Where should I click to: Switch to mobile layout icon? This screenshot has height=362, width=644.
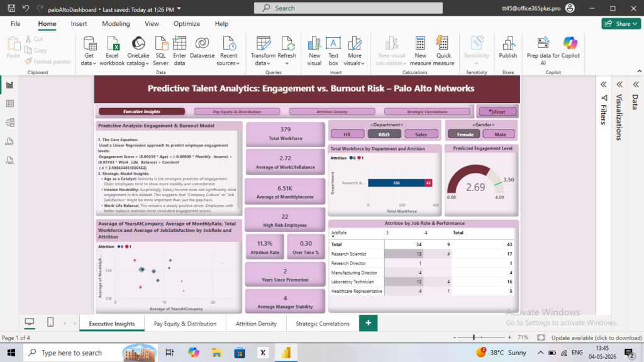[x=50, y=322]
